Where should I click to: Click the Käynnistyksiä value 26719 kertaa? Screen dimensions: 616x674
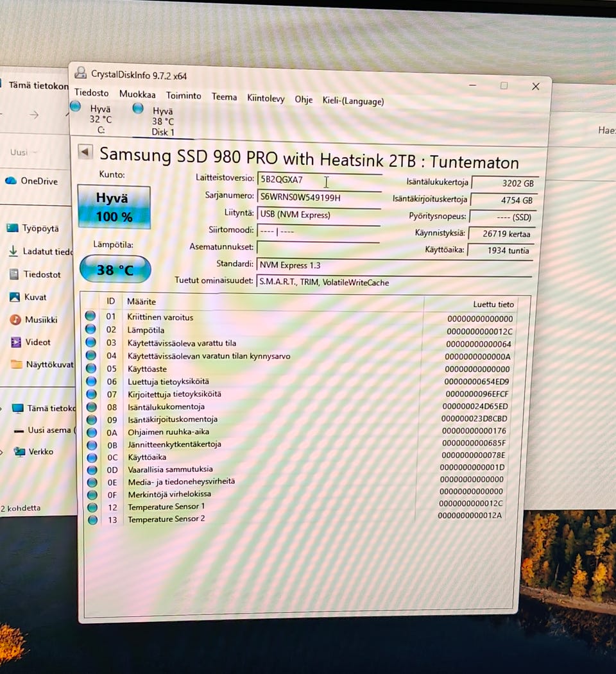(x=502, y=234)
